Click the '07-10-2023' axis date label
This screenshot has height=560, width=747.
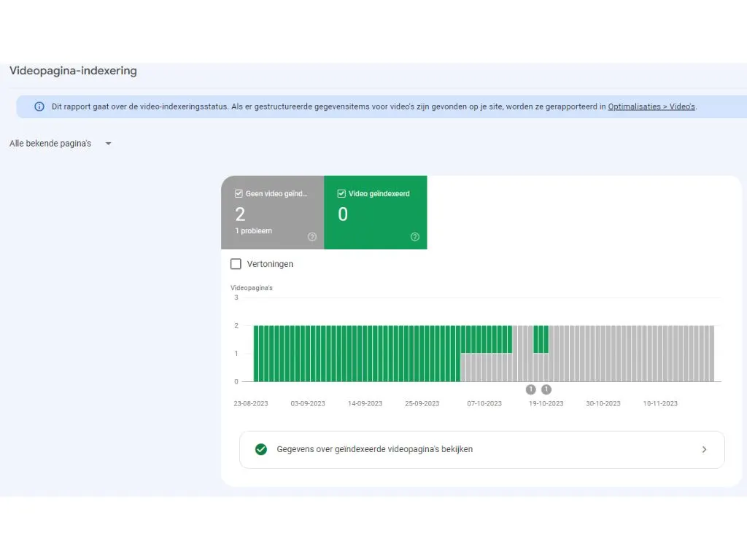[x=484, y=403]
